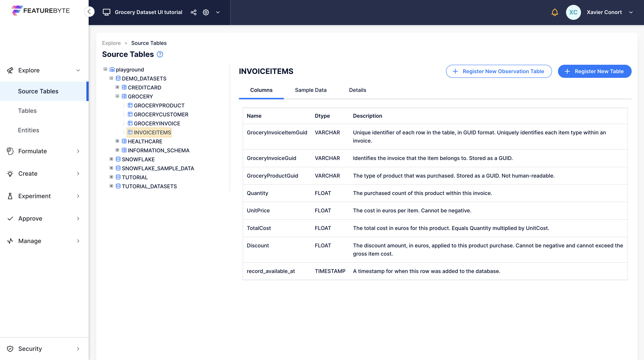Collapse the GROCERY schema node

pos(117,96)
